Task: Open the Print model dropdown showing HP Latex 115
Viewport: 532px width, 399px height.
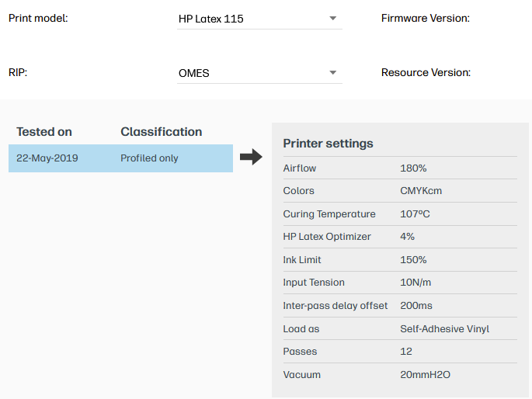Action: [x=259, y=19]
